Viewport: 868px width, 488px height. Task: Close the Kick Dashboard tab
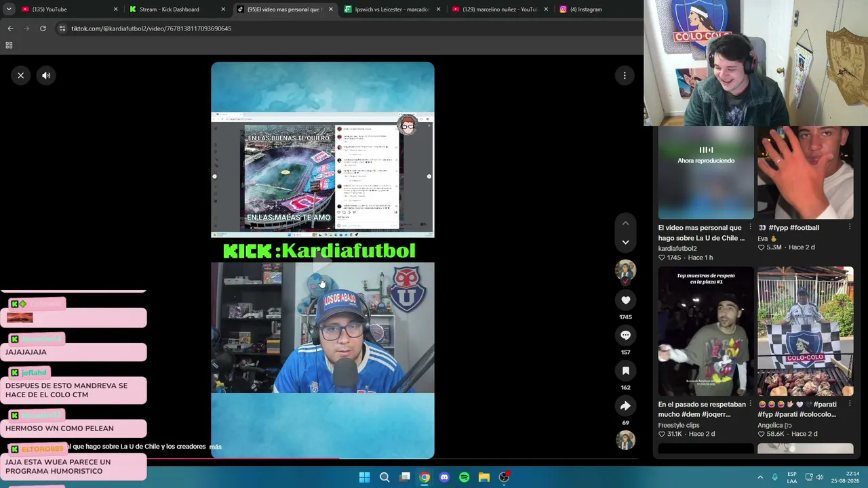223,9
